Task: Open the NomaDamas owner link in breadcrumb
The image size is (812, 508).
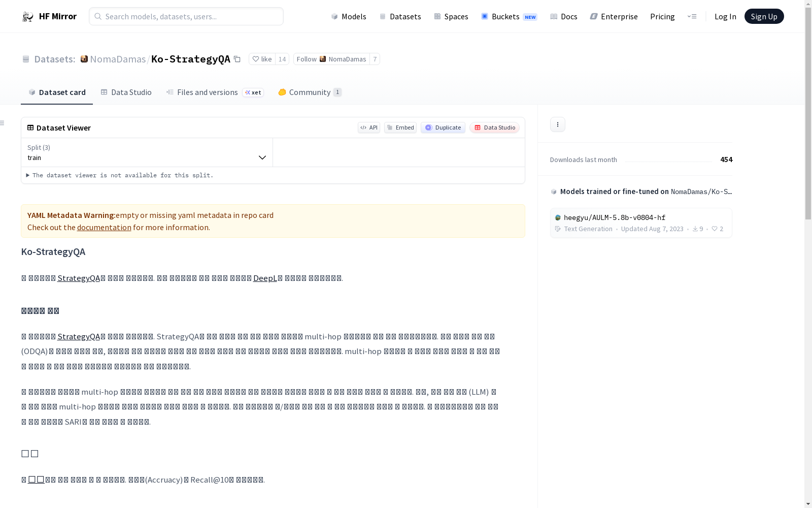Action: [118, 59]
